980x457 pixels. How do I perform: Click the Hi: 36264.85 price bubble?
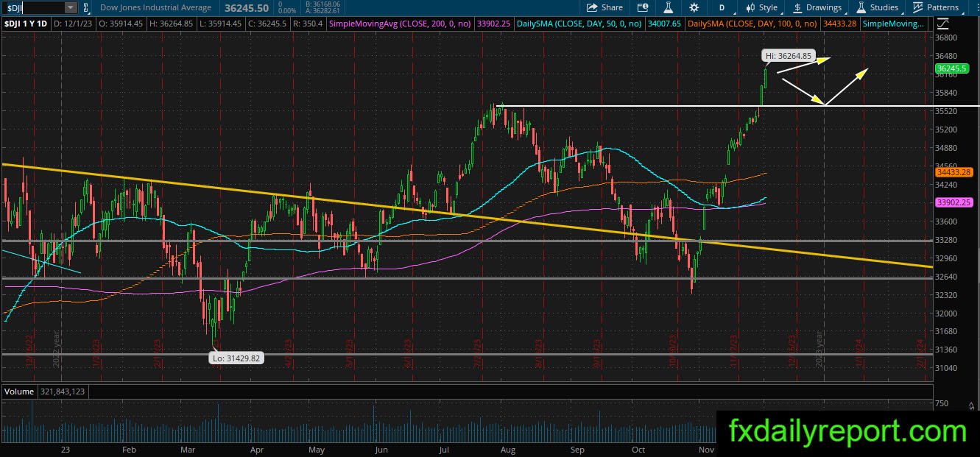pyautogui.click(x=788, y=55)
